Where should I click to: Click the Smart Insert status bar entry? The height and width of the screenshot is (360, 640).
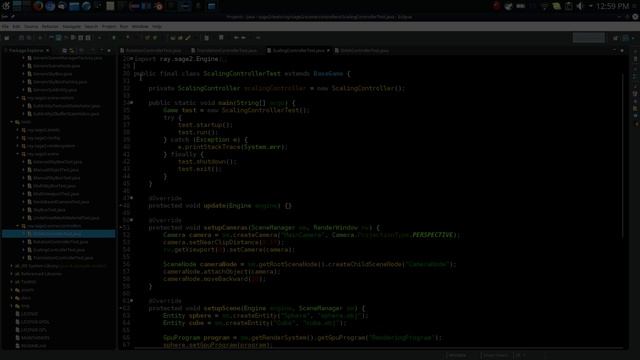click(x=496, y=356)
